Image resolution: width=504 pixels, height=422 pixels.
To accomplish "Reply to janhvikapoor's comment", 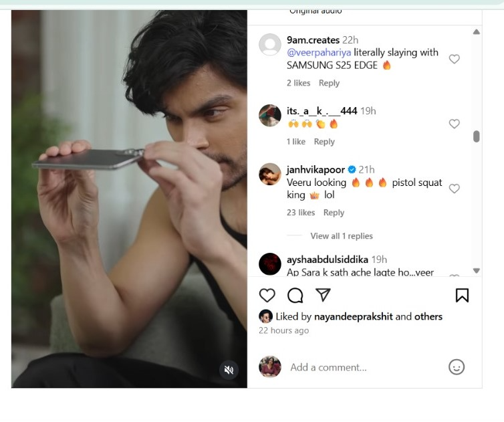I will tap(334, 213).
